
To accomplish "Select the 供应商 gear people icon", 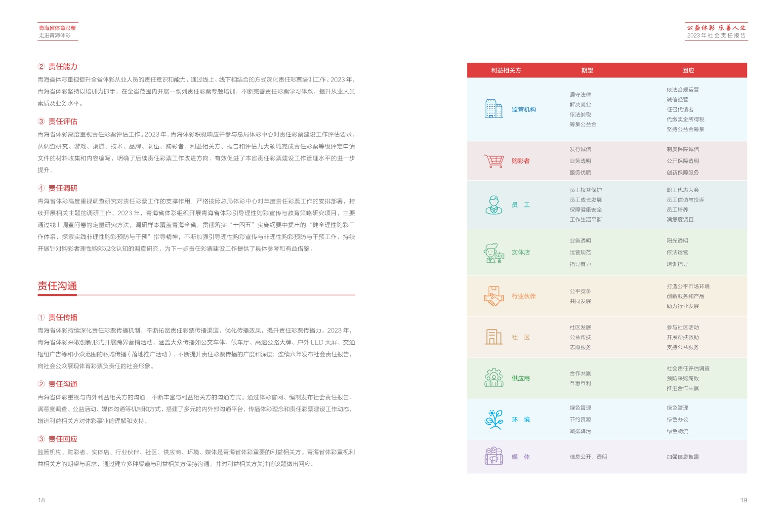I will click(494, 378).
